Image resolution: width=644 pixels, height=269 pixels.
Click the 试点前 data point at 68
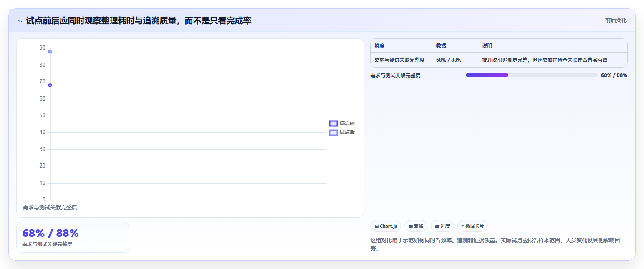[x=50, y=85]
